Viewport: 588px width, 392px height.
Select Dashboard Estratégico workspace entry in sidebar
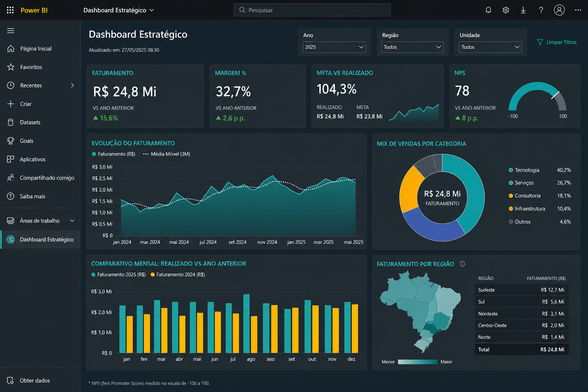40,240
